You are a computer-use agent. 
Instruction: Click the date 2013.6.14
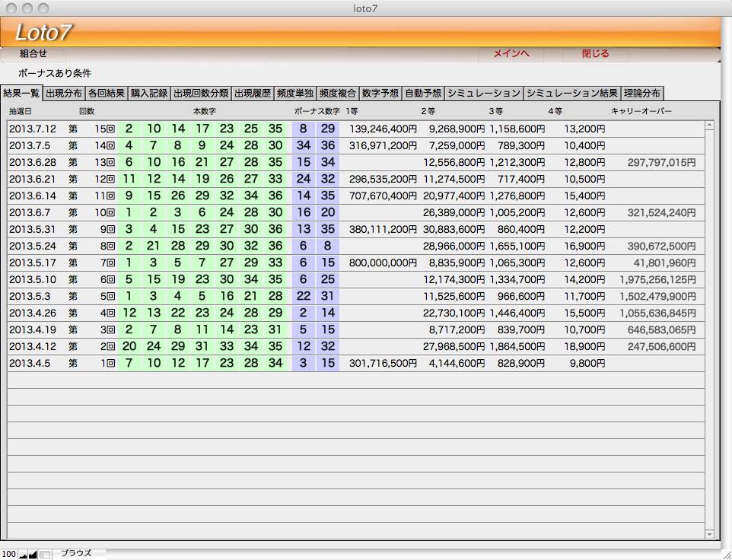(33, 196)
